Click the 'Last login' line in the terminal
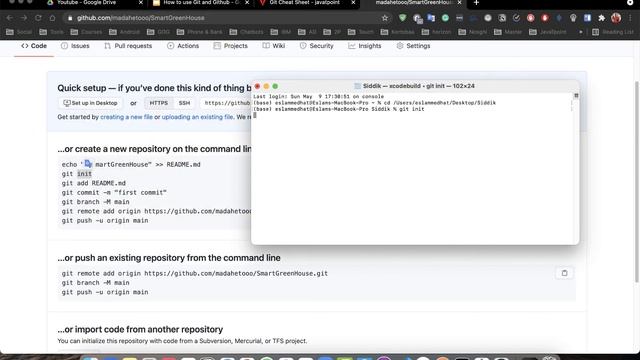The image size is (640, 360). [x=318, y=97]
